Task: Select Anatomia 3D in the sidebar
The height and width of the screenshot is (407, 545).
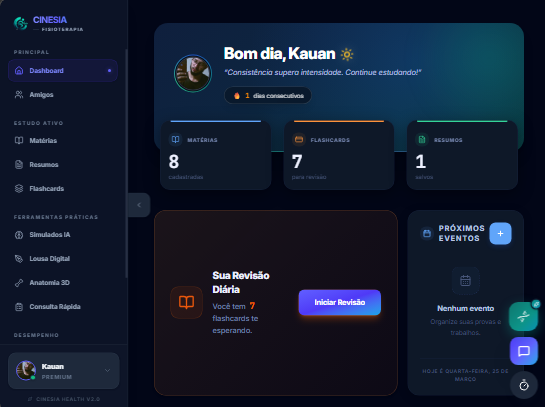Action: click(63, 283)
